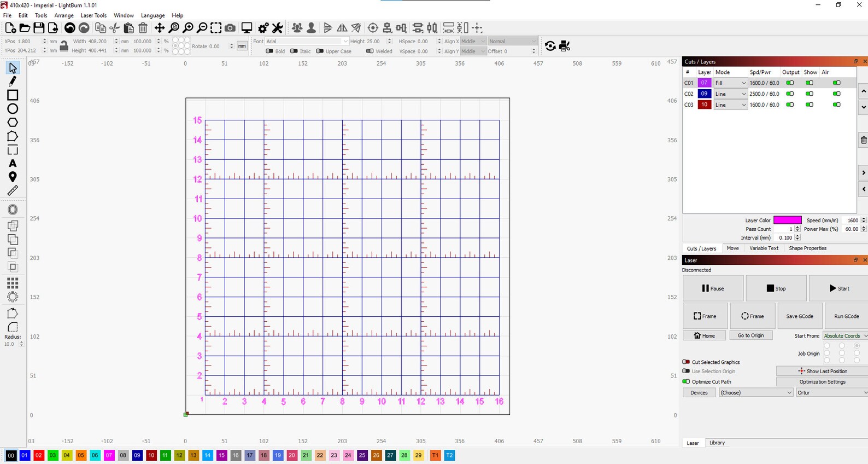Select the Position Laser marker tool
This screenshot has width=868, height=464.
13,177
